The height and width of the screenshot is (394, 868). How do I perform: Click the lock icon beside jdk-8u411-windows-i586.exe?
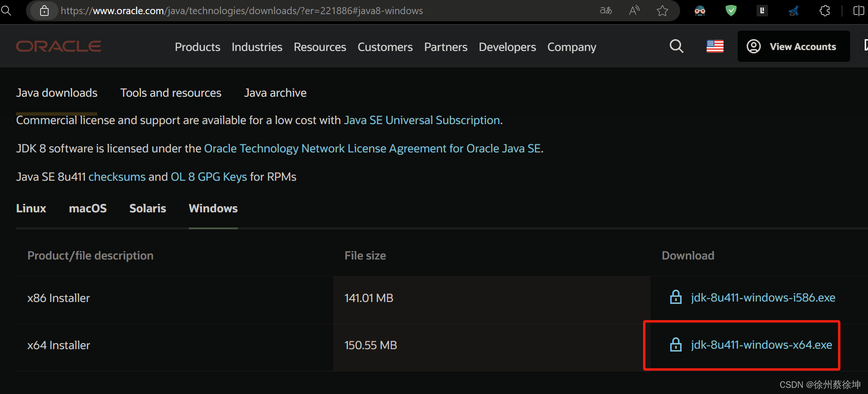pyautogui.click(x=676, y=297)
